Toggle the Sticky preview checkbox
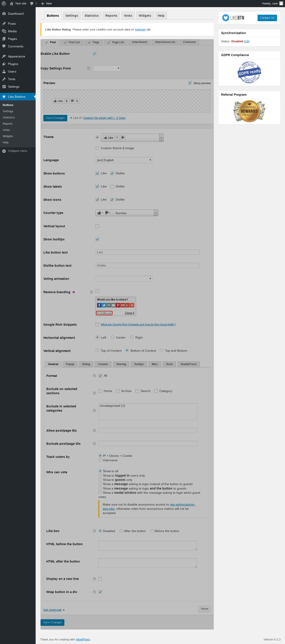 190,83
